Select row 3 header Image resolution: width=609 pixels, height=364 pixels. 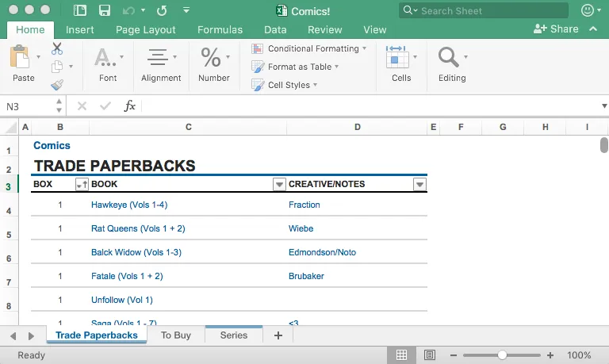tap(9, 187)
